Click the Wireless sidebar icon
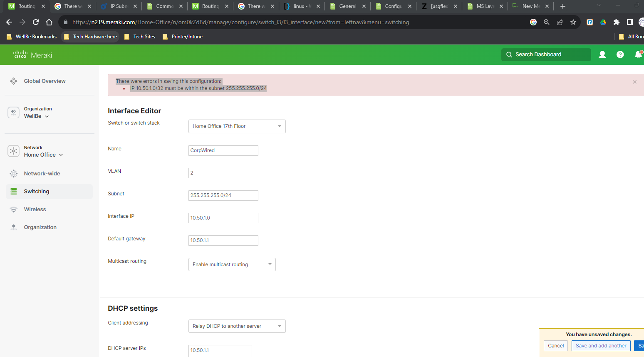Image resolution: width=644 pixels, height=357 pixels. [x=14, y=209]
